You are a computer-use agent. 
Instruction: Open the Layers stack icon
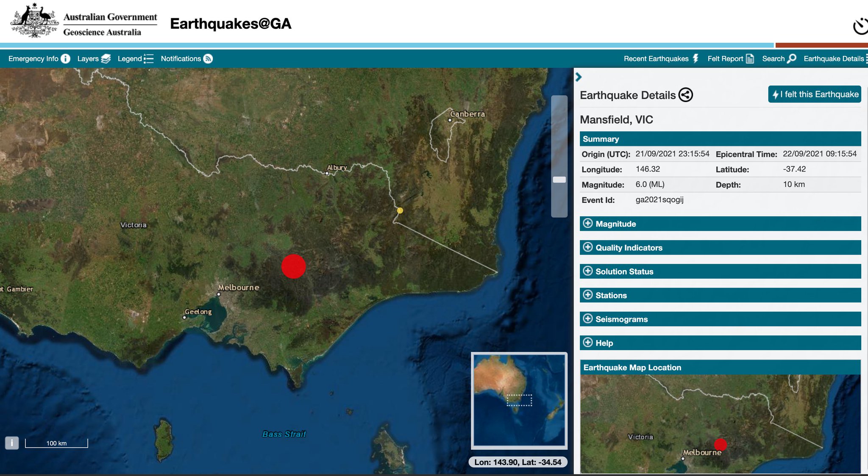tap(106, 58)
